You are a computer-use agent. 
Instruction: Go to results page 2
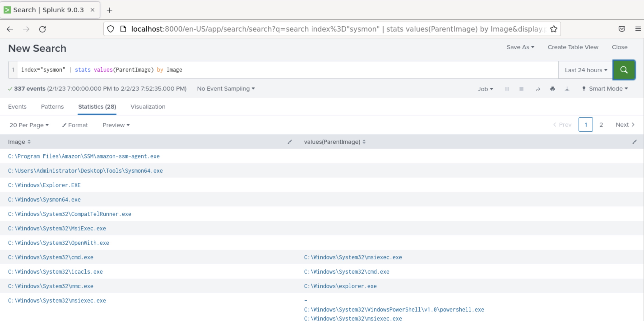[601, 125]
